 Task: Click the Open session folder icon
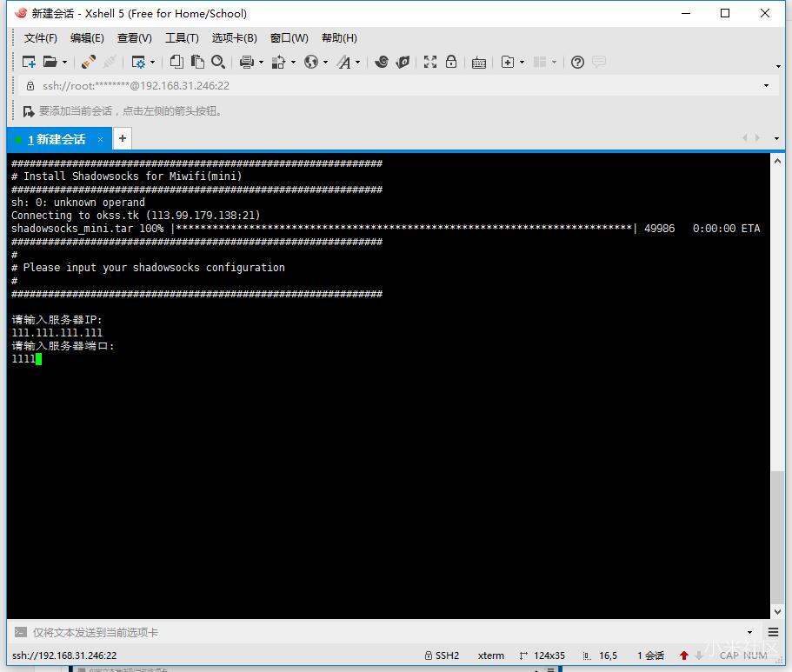50,62
